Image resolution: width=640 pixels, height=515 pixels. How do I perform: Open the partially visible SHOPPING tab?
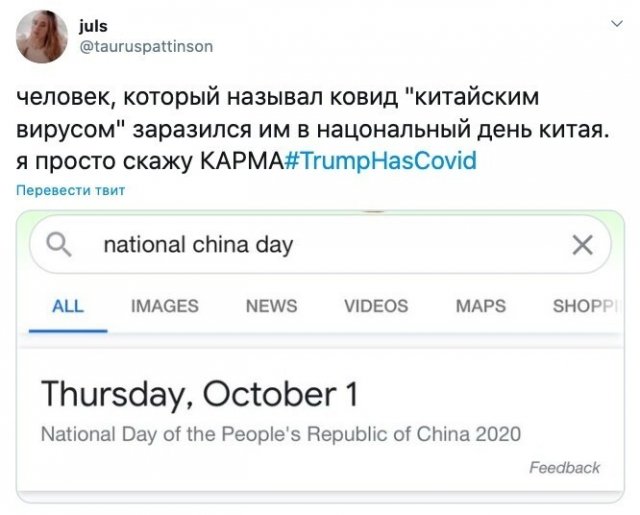coord(585,306)
